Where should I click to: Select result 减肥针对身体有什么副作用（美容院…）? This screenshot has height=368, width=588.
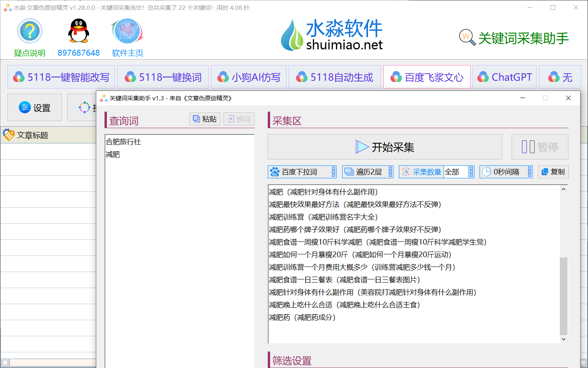(x=373, y=292)
